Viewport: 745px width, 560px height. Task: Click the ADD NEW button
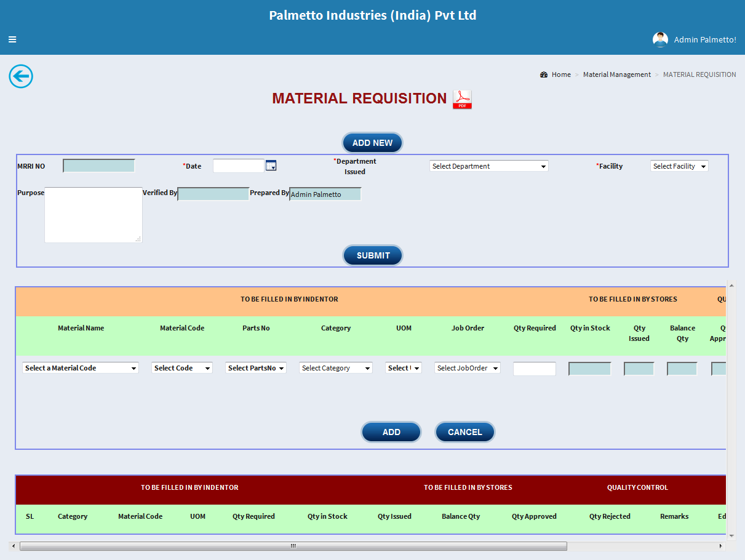tap(373, 143)
